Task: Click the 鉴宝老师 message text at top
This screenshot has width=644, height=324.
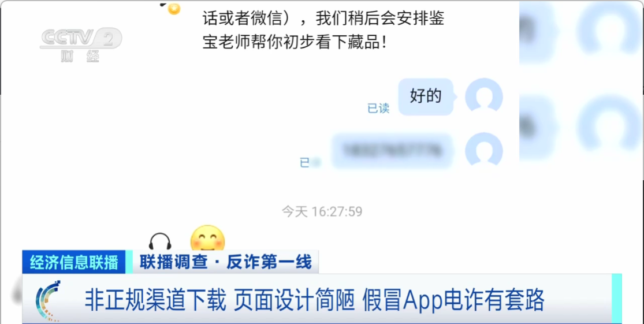Action: [323, 31]
